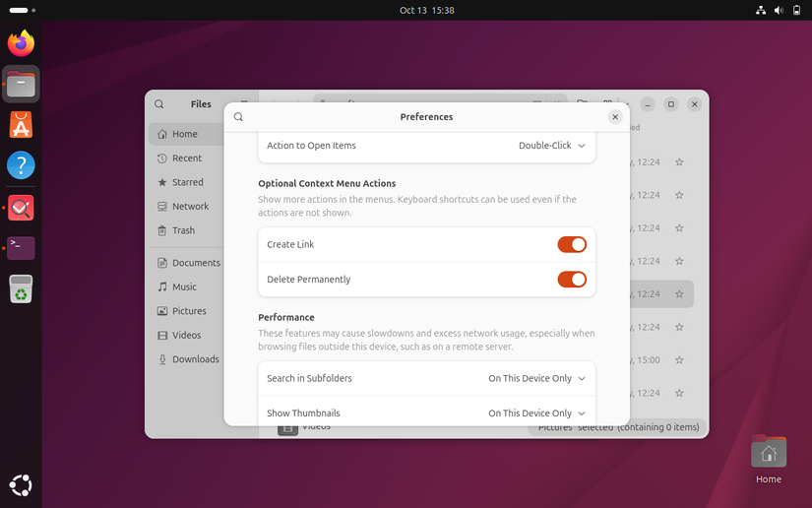Star the highlighted selected file row
This screenshot has height=508, width=812.
[679, 294]
